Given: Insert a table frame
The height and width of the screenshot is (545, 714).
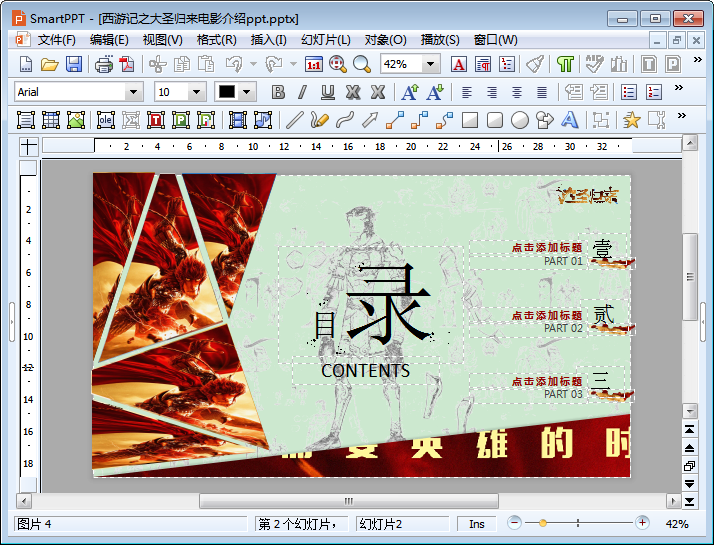Looking at the screenshot, I should (x=51, y=120).
